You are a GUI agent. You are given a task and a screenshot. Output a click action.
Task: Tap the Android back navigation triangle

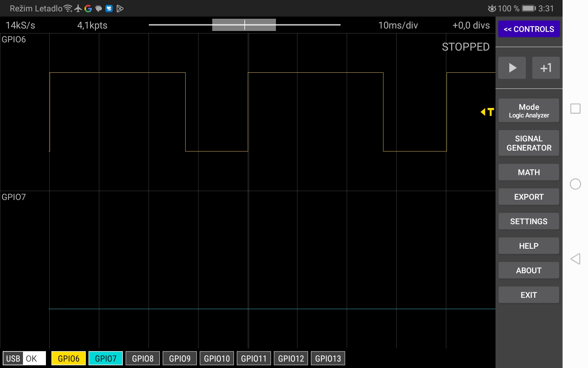tap(576, 259)
